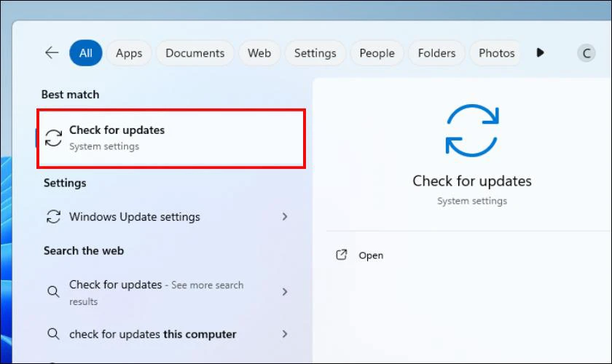Show more filters with play arrow
The height and width of the screenshot is (364, 612).
(x=540, y=52)
